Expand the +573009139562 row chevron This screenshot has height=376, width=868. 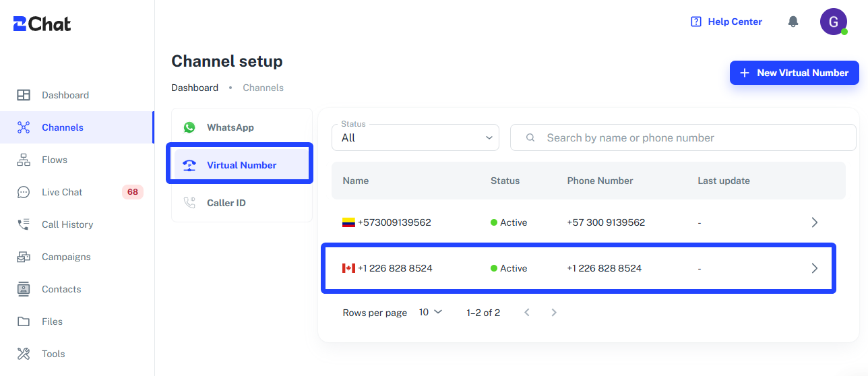tap(814, 222)
